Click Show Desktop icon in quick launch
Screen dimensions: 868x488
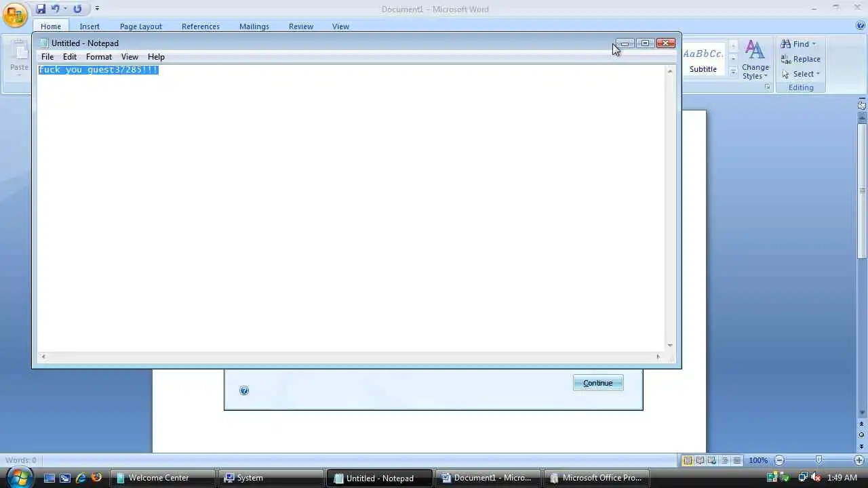[x=49, y=478]
